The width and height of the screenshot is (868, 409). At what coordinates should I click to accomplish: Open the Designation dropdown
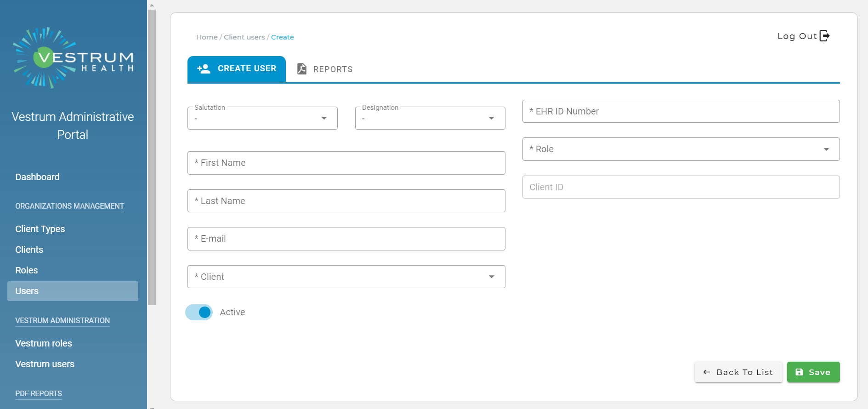tap(430, 118)
